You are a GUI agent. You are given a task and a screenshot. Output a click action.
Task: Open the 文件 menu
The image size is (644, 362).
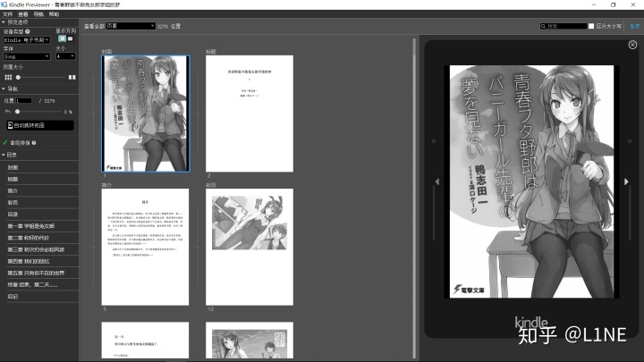(x=7, y=14)
